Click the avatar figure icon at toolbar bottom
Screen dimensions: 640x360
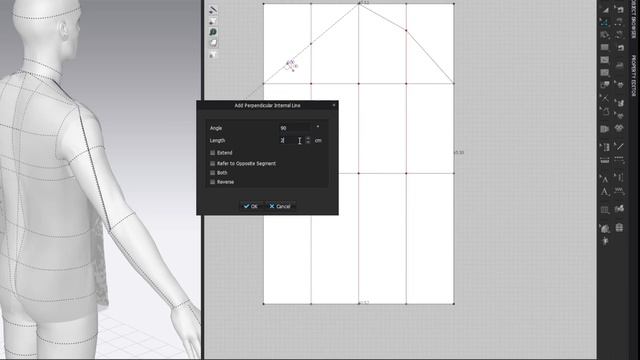[605, 242]
